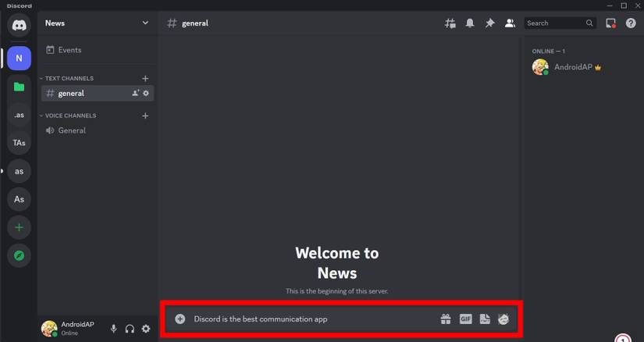This screenshot has width=644, height=342.
Task: Show pinned messages
Action: click(489, 23)
